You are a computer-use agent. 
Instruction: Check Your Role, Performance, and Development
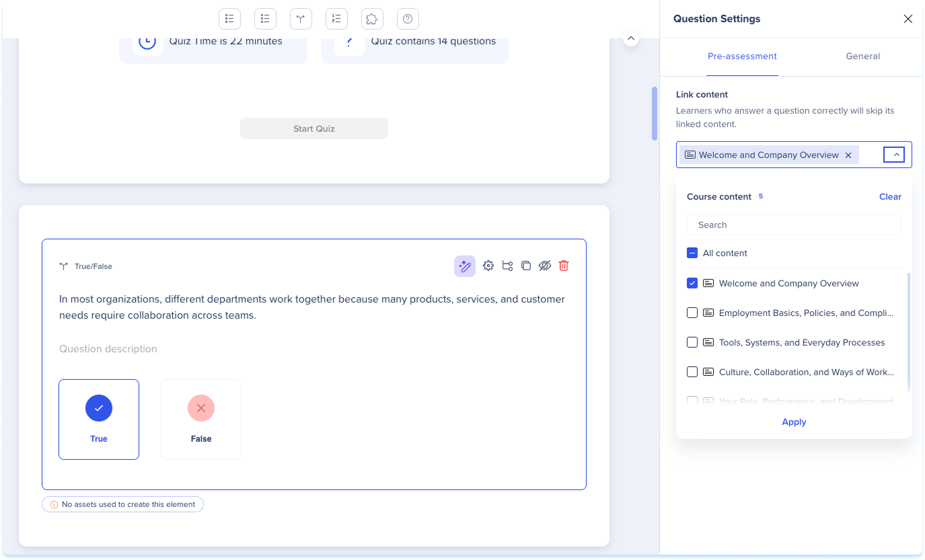pyautogui.click(x=692, y=401)
